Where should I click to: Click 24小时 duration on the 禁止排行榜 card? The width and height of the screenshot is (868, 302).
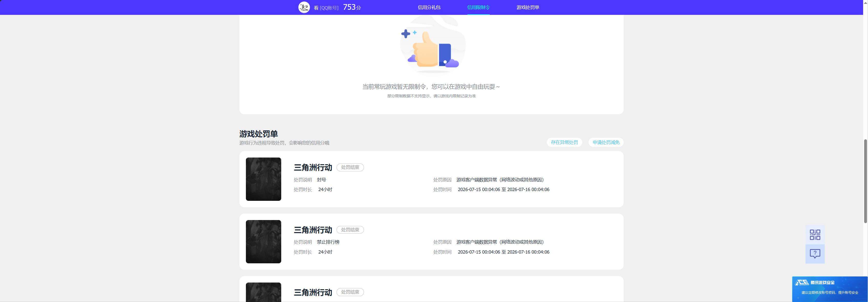tap(325, 252)
